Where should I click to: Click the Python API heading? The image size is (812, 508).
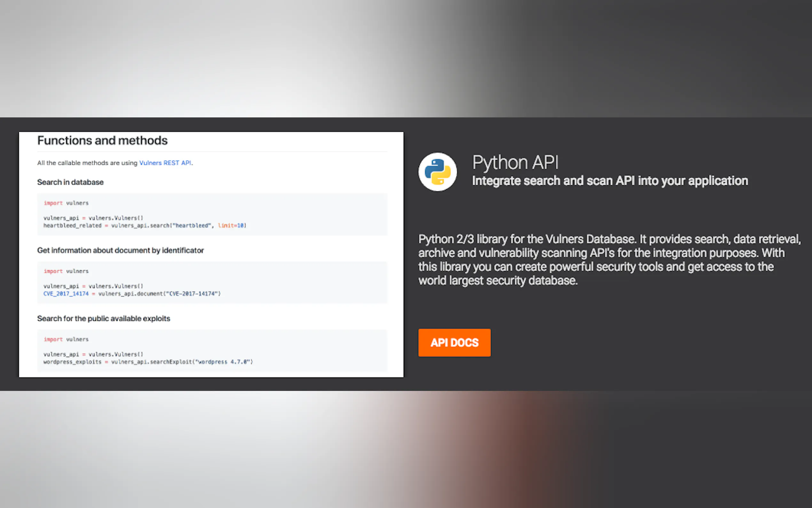pos(515,163)
